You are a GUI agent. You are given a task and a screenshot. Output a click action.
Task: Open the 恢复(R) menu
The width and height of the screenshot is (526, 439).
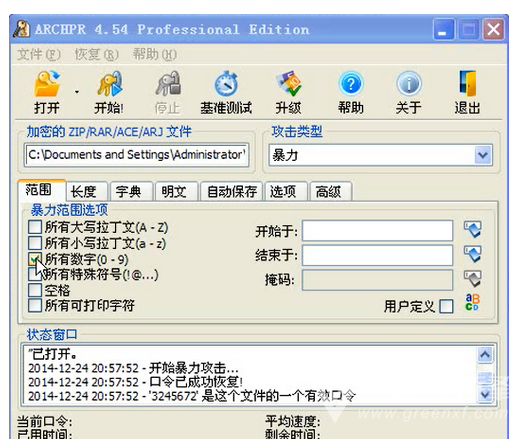click(97, 54)
